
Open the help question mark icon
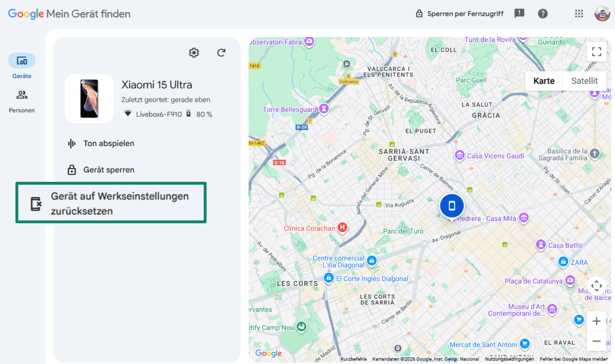click(x=542, y=13)
